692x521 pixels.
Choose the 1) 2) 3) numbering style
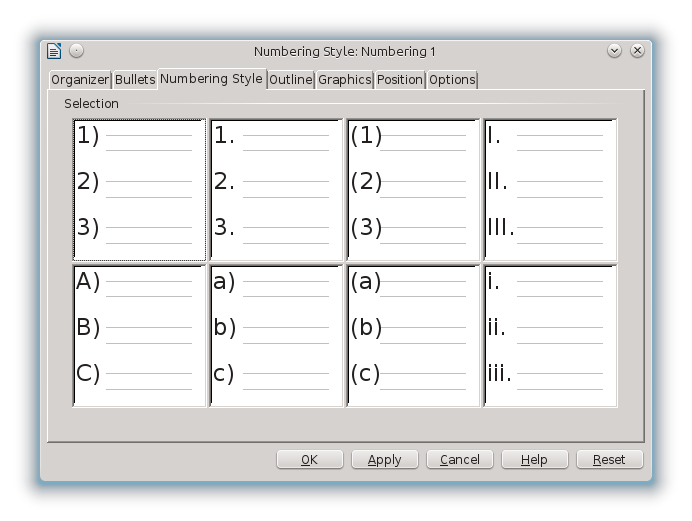tap(140, 190)
